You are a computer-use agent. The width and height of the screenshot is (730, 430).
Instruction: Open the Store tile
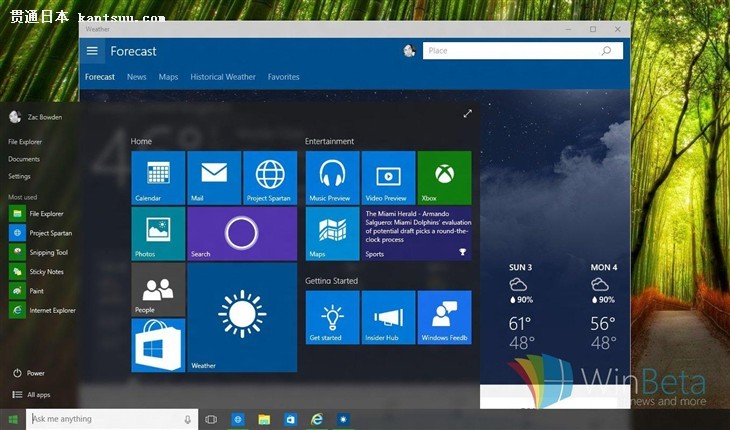(158, 345)
